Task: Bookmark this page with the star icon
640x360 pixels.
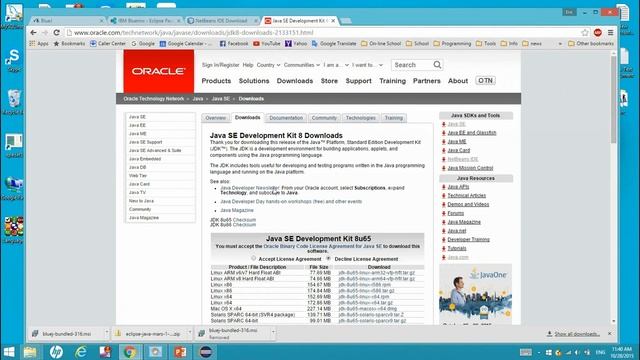Action: pos(585,33)
